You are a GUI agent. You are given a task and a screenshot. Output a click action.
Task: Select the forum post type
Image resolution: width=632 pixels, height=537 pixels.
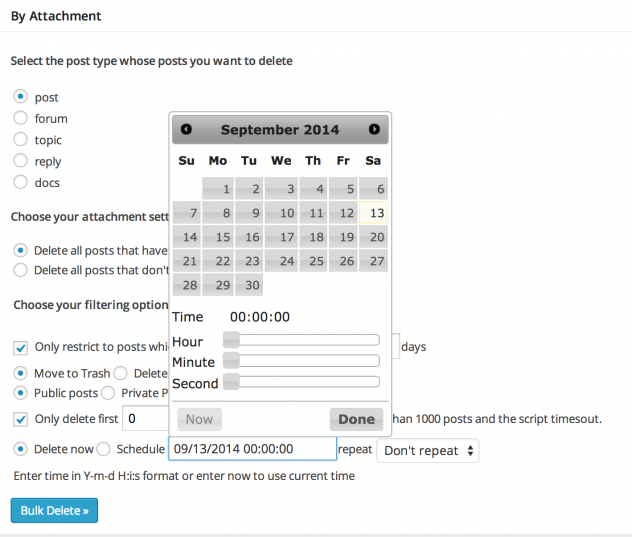pyautogui.click(x=21, y=118)
